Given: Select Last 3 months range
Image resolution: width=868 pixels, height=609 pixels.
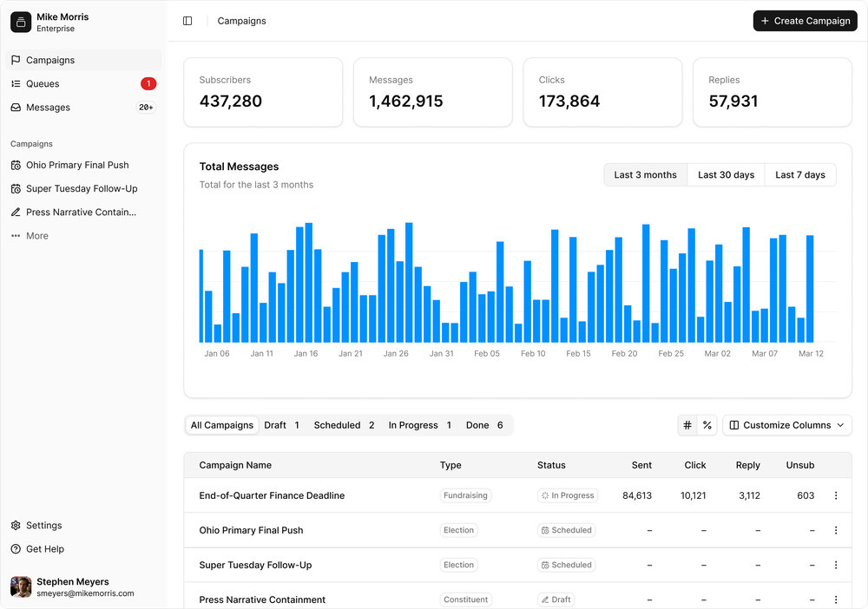Looking at the screenshot, I should click(x=646, y=174).
